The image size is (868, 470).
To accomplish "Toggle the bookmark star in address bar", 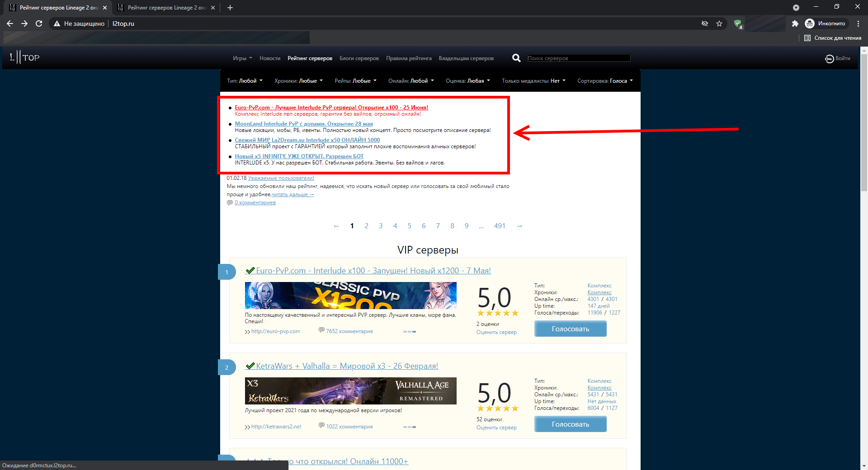I will 719,23.
